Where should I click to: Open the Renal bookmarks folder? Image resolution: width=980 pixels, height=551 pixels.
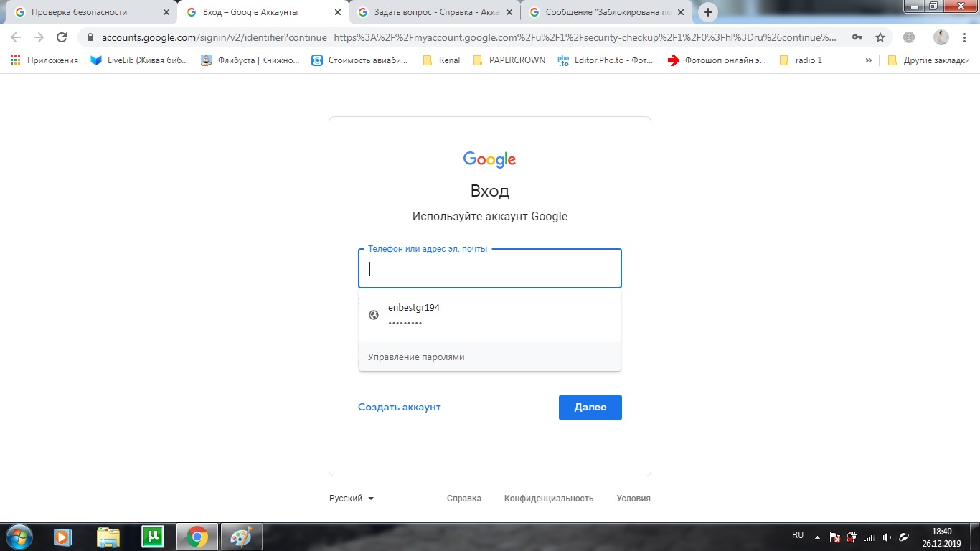(442, 60)
